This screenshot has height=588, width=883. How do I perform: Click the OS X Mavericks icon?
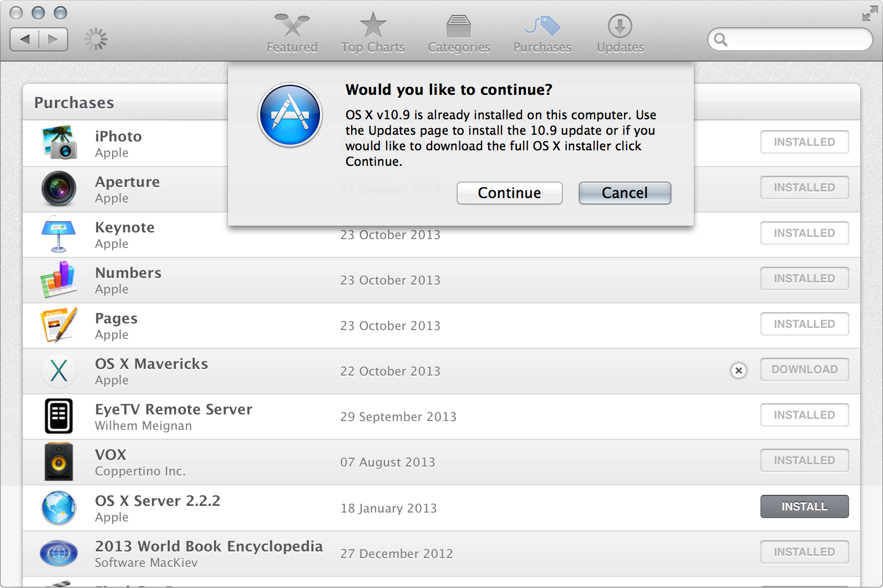[59, 371]
